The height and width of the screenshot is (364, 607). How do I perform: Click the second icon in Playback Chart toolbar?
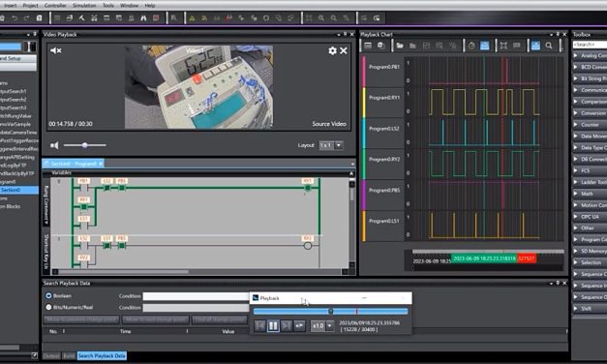(380, 45)
